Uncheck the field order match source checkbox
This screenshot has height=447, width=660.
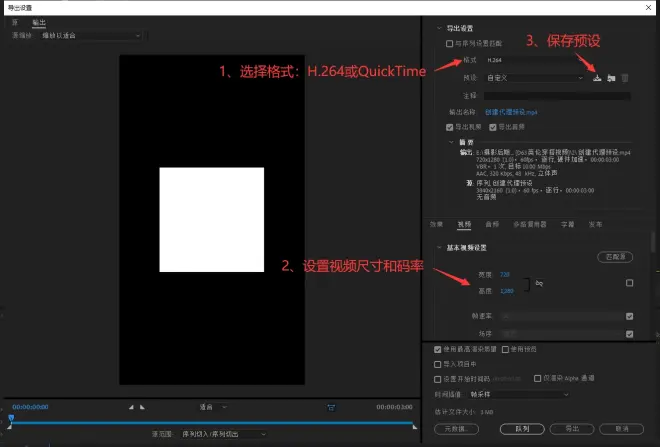coord(629,334)
